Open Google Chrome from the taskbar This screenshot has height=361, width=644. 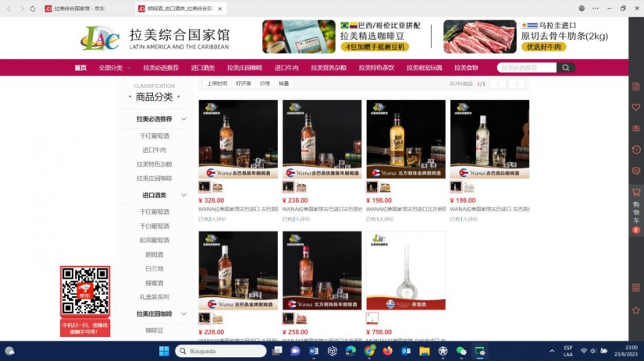[369, 351]
